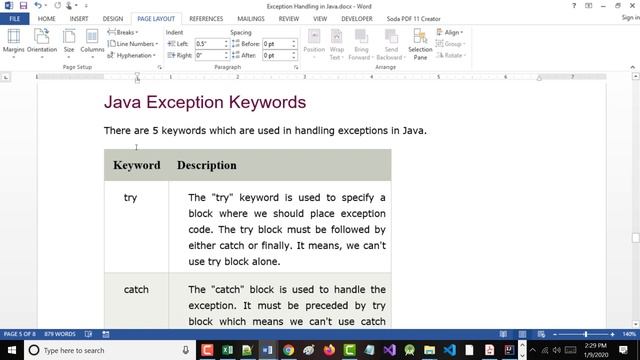Viewport: 640px width, 360px height.
Task: Click the Send Backward button
Action: (391, 44)
